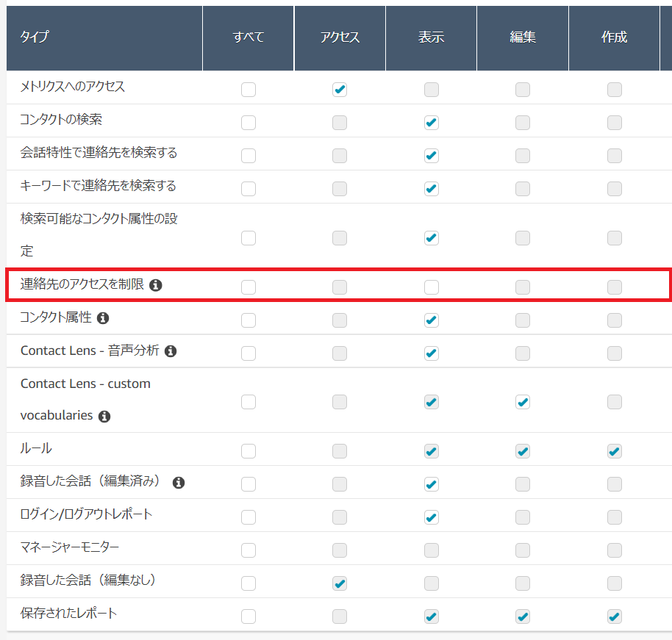
Task: Uncheck 表示 for Contact Lens custom vocabularies
Action: click(431, 402)
